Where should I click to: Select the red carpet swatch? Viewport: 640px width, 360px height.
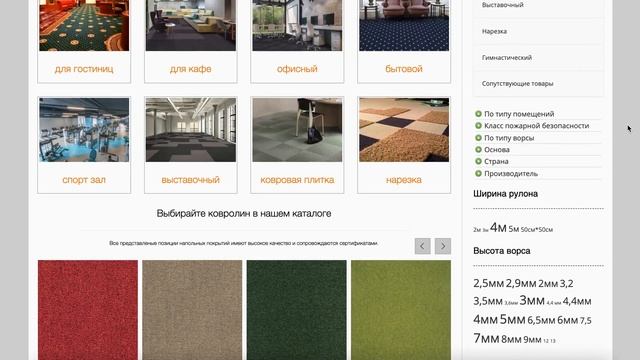coord(88,310)
